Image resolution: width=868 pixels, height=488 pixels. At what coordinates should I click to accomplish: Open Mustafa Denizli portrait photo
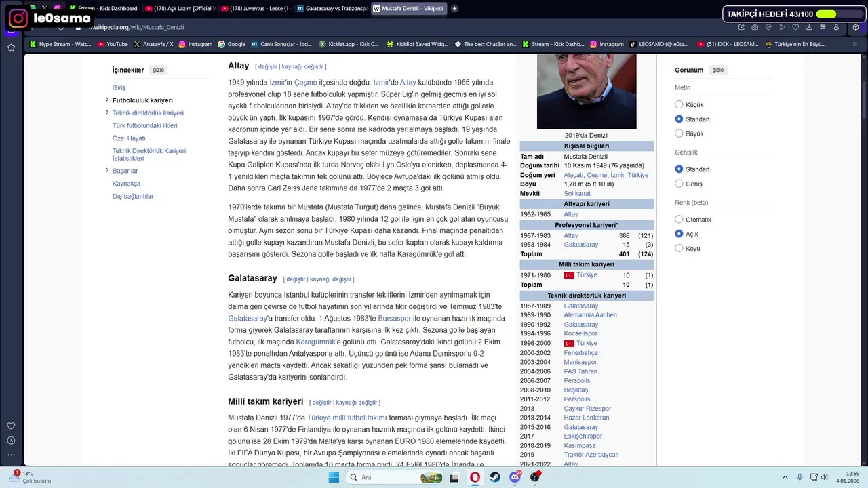pyautogui.click(x=587, y=91)
